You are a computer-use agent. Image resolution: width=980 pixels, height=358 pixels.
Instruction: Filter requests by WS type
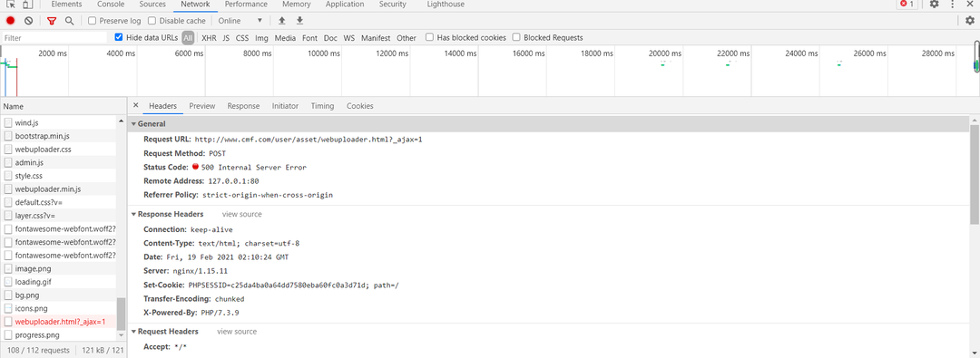coord(349,38)
